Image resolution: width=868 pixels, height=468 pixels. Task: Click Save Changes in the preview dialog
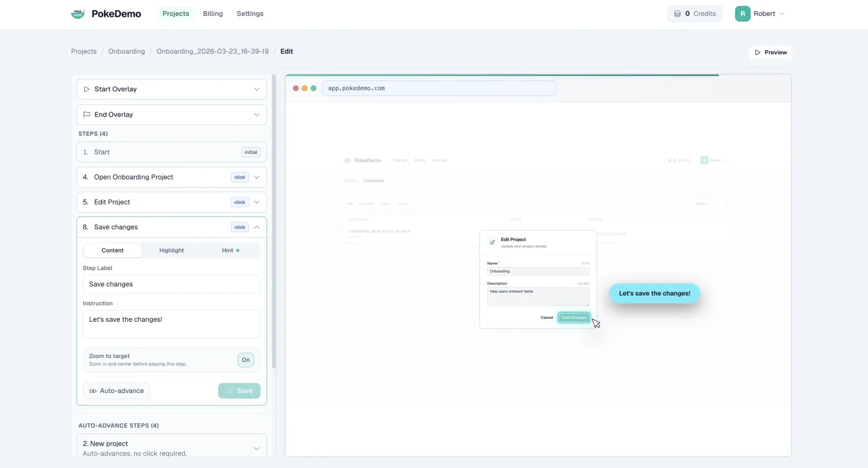coord(574,318)
